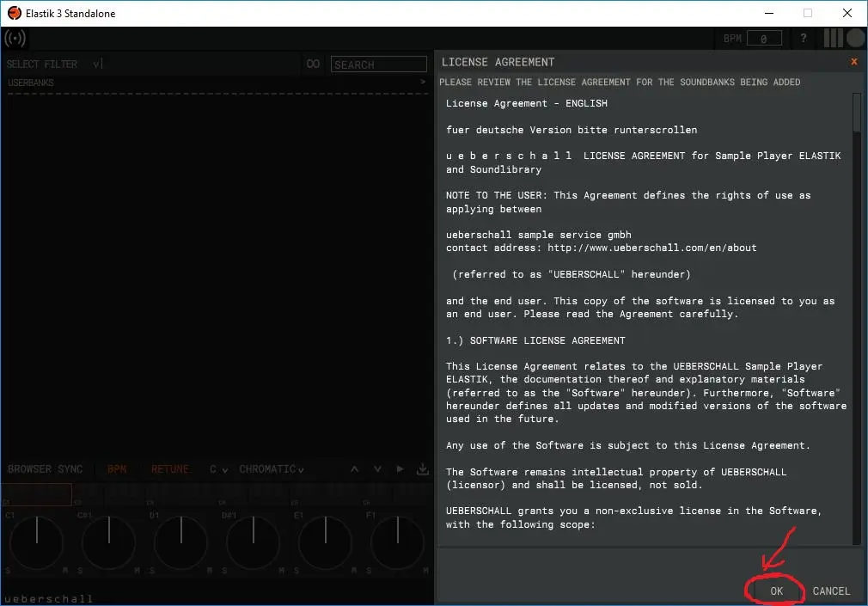Minimize the Elastik 3 Standalone window
This screenshot has height=606, width=868.
click(769, 13)
